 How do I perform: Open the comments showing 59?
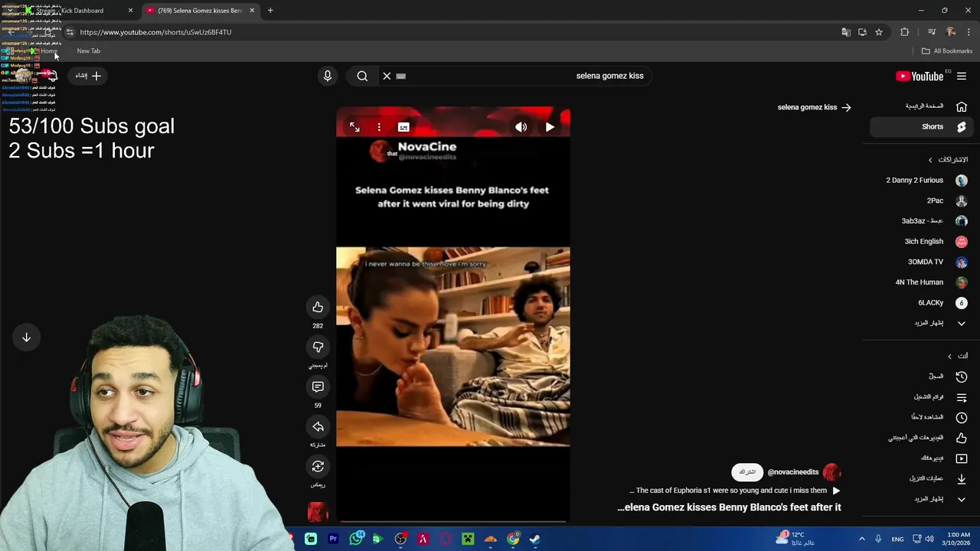[318, 387]
